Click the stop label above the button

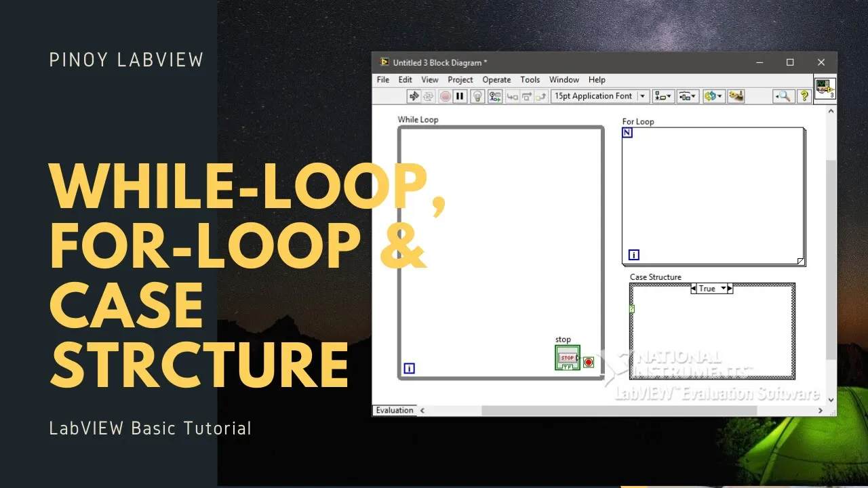[x=563, y=340]
